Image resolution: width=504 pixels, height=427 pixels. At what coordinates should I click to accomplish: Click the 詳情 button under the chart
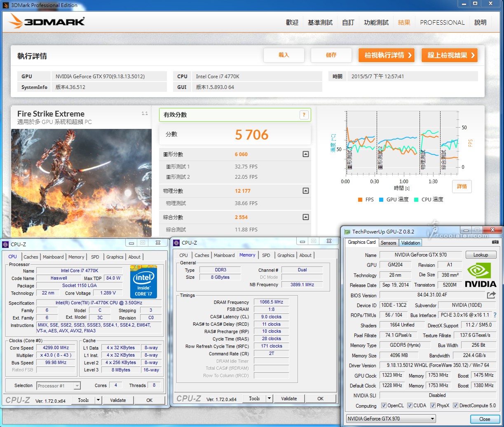(x=462, y=187)
